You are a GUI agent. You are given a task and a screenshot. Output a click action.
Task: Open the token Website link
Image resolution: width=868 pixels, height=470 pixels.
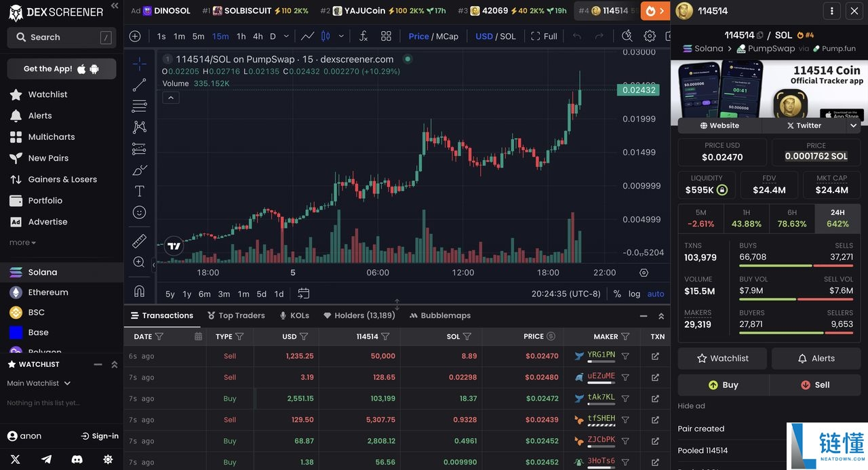point(719,125)
